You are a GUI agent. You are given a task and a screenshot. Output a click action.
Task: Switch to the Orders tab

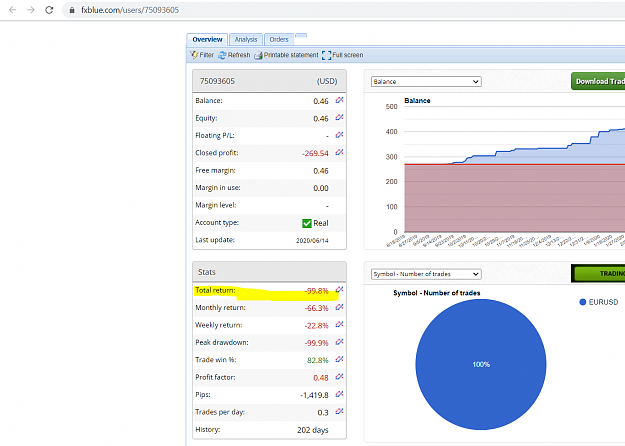click(x=279, y=39)
